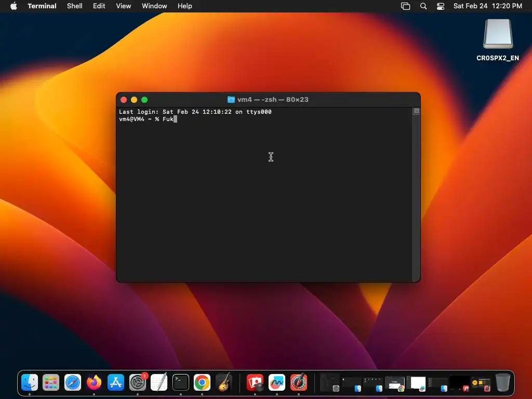Open Freeform from the Dock
Screen dimensions: 532x399
coord(277,382)
